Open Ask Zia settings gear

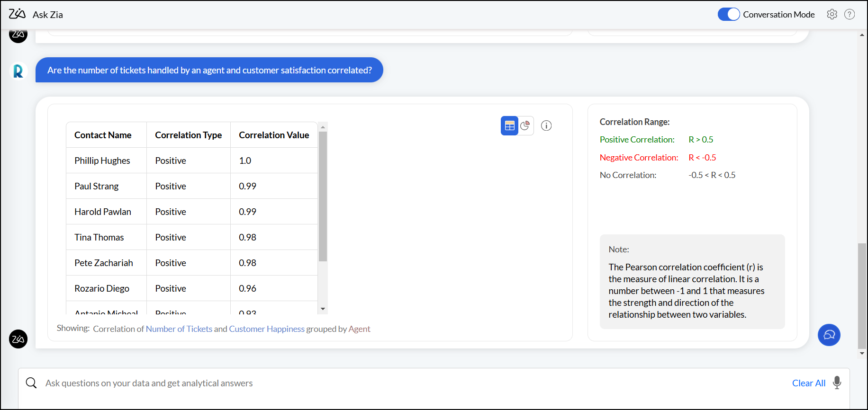(832, 14)
